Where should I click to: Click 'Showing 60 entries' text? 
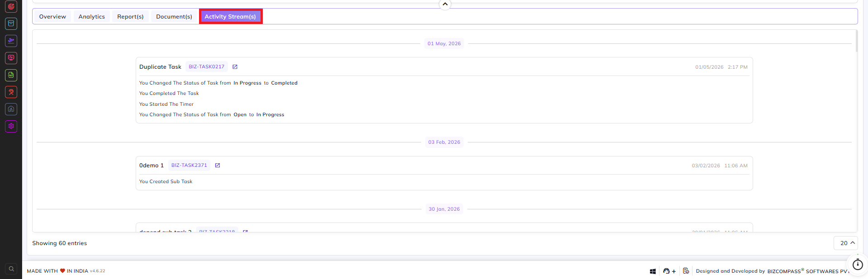[60, 243]
